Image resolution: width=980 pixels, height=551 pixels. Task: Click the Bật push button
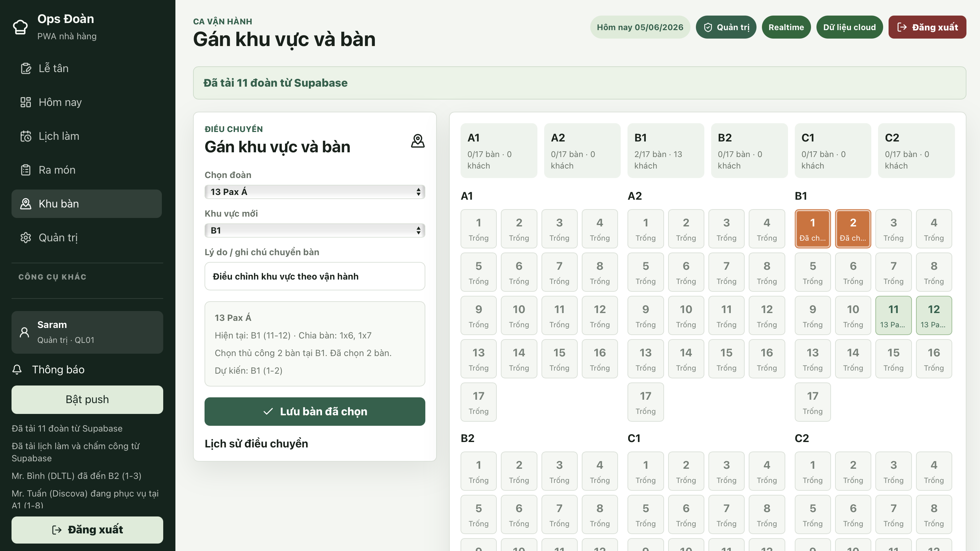(x=87, y=400)
